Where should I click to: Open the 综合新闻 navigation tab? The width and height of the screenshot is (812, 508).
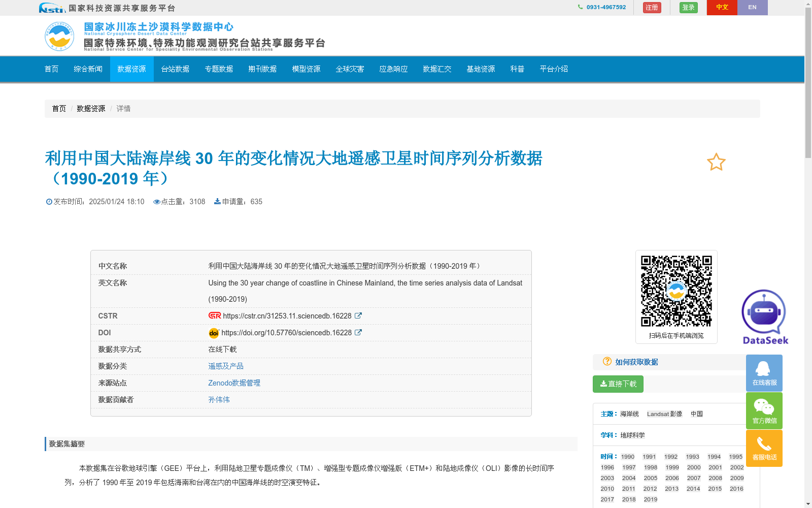pos(88,69)
